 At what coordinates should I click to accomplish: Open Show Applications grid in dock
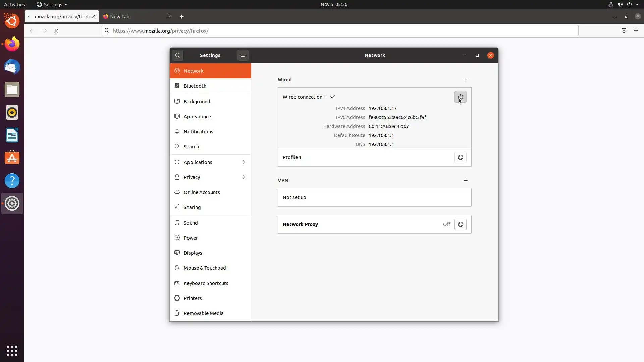tap(12, 350)
